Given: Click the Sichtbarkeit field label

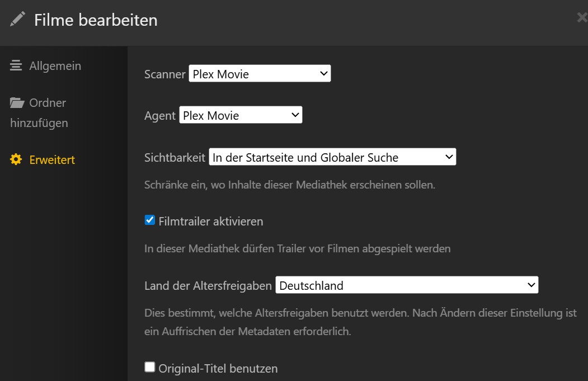Looking at the screenshot, I should pyautogui.click(x=175, y=158).
